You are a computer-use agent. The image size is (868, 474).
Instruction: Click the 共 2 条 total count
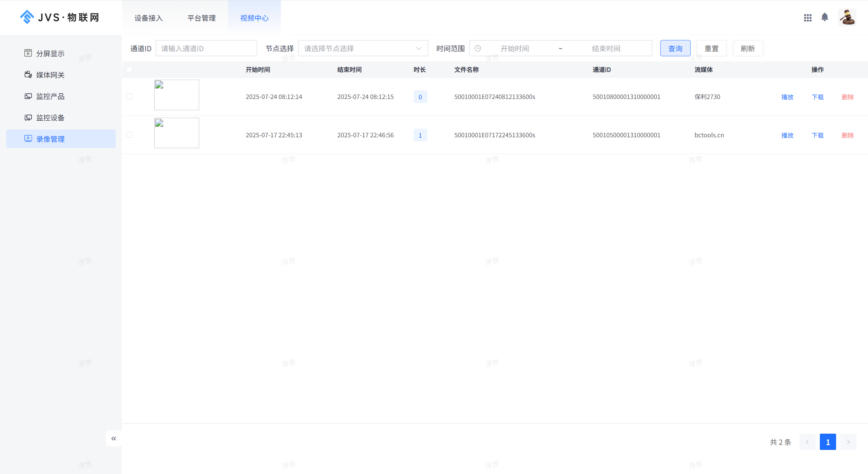[x=780, y=442]
